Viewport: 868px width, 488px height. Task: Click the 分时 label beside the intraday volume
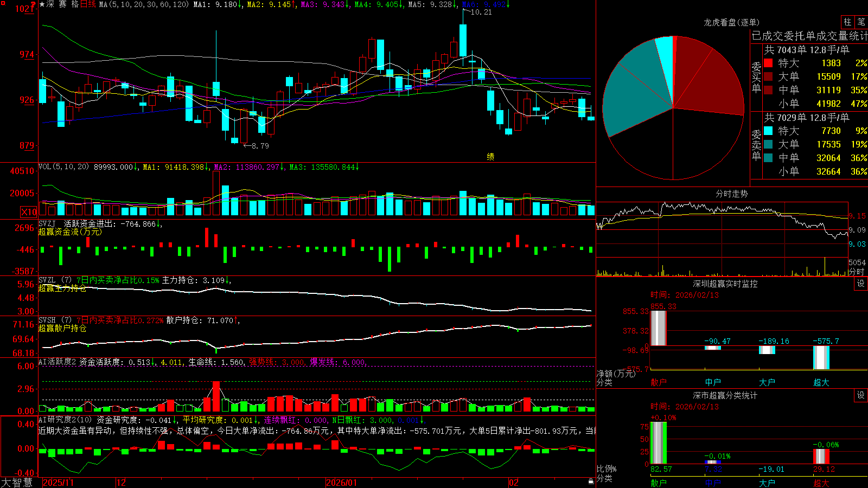pyautogui.click(x=857, y=272)
